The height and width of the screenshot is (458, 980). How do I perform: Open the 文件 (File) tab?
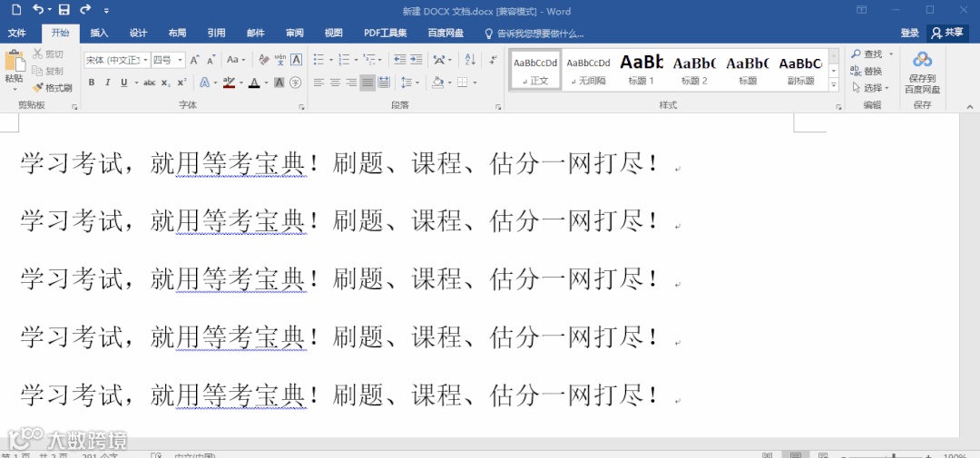coord(17,34)
